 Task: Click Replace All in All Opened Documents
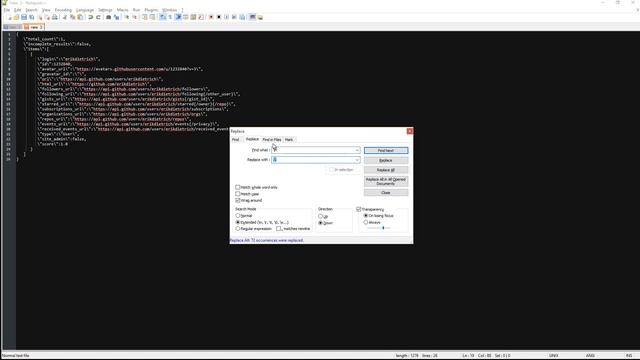click(386, 181)
